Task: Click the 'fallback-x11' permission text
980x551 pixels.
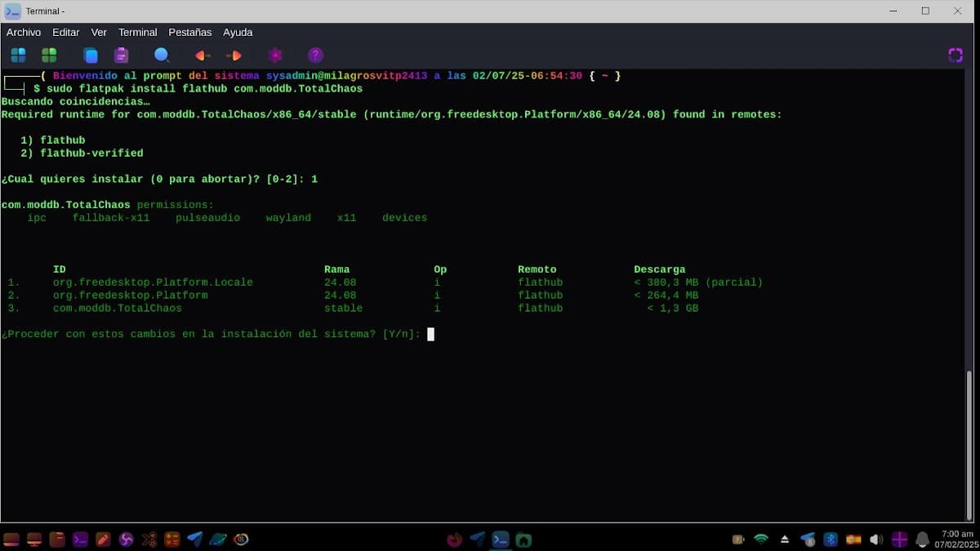Action: (x=111, y=218)
